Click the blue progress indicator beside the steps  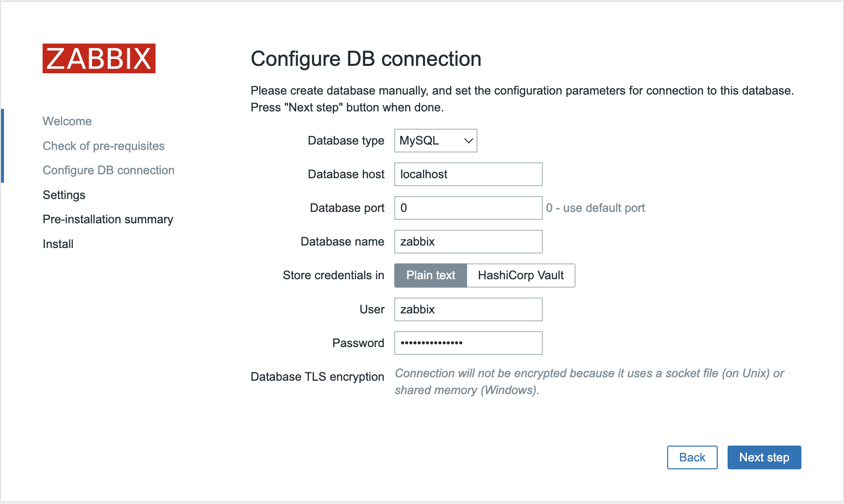[x=3, y=145]
